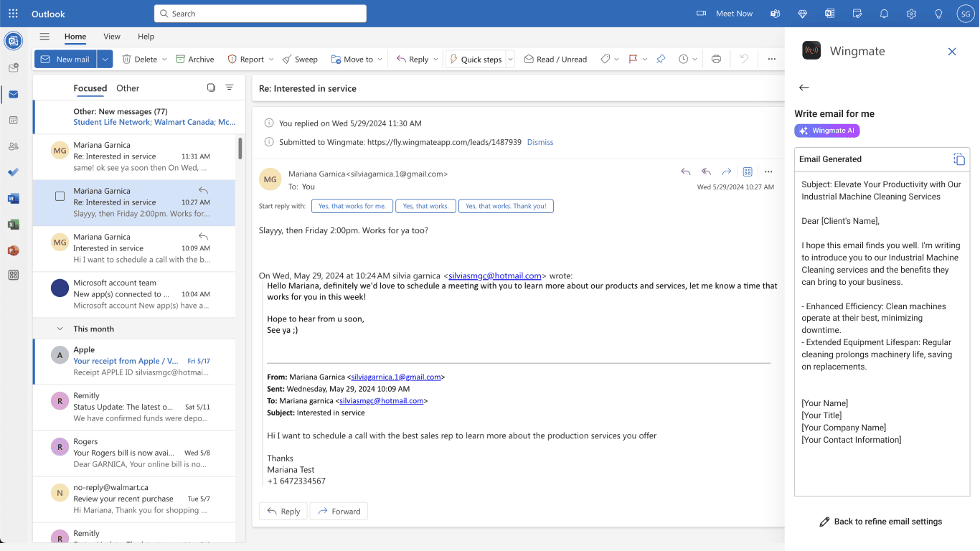980x551 pixels.
Task: Open the Microsoft account team email
Action: pyautogui.click(x=133, y=295)
